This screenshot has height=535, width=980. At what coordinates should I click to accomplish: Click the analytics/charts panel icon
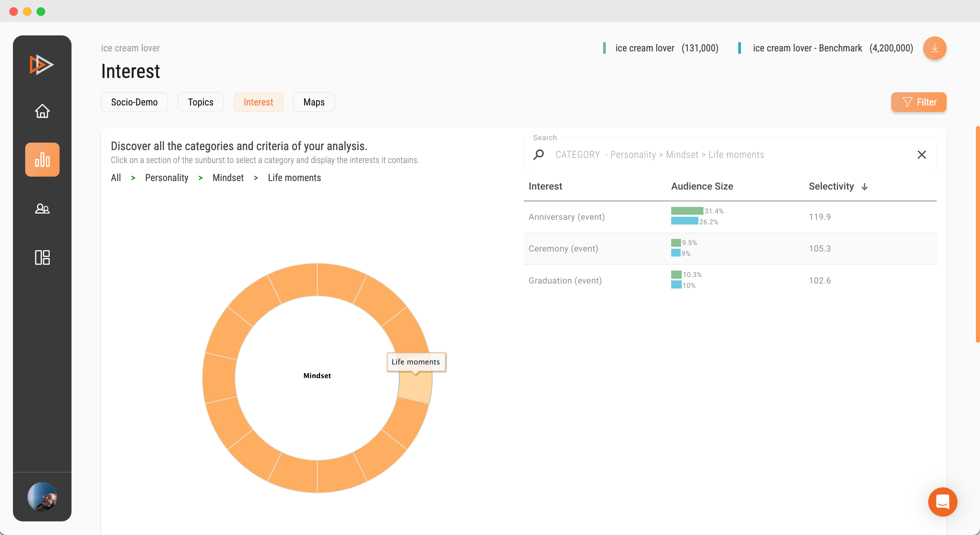coord(42,160)
